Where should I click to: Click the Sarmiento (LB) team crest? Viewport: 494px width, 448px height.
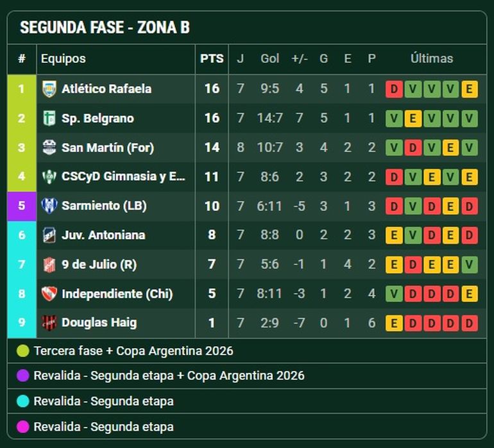(x=49, y=206)
